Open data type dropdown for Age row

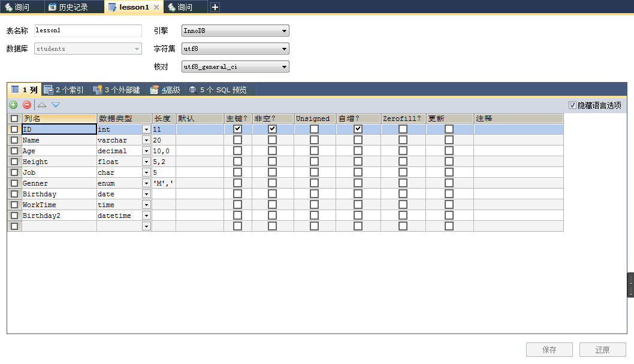[x=146, y=151]
